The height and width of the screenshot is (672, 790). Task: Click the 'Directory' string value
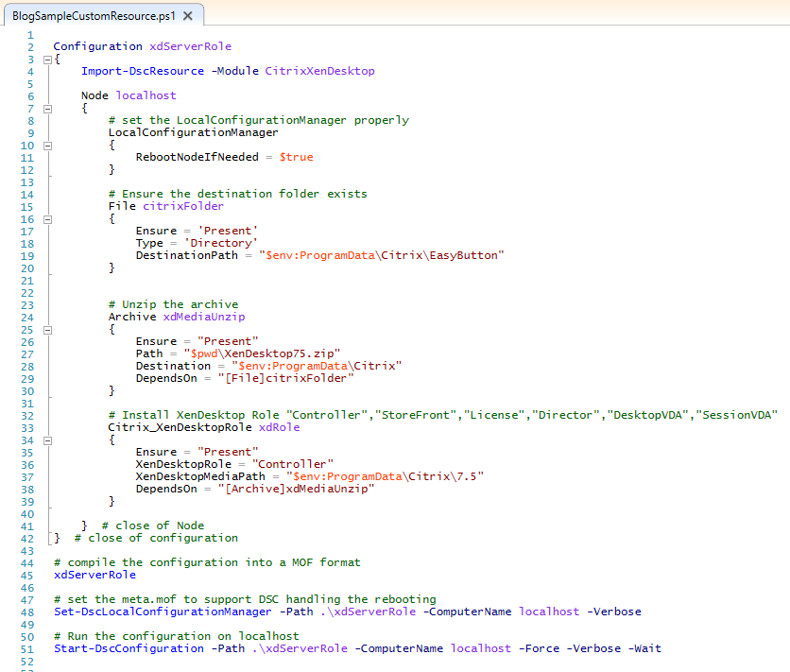pos(221,243)
